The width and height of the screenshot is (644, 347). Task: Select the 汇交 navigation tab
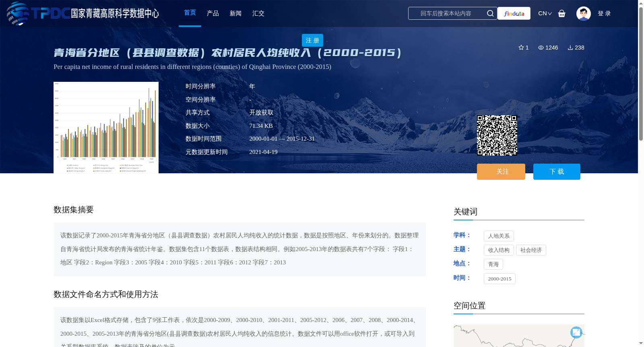pos(258,13)
